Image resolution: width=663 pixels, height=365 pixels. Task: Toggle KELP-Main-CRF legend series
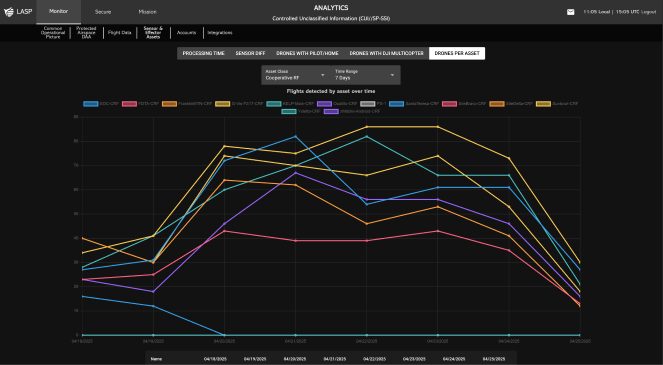(x=290, y=104)
